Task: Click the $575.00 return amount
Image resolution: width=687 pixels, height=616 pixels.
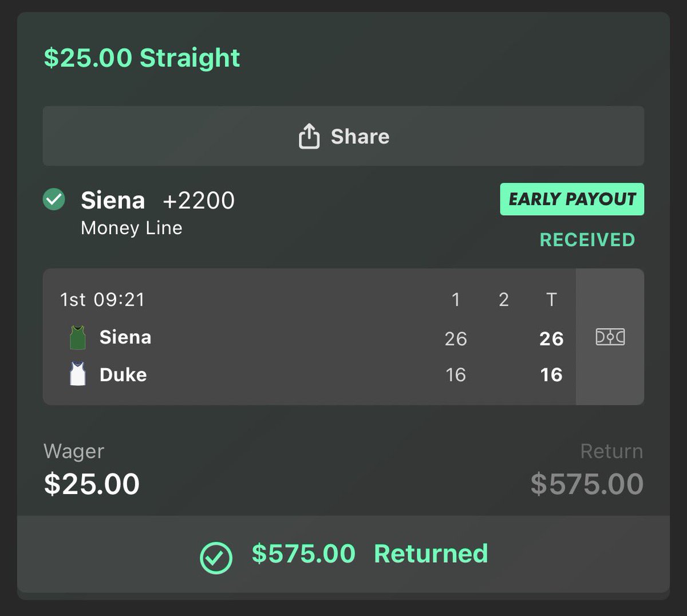Action: click(587, 484)
